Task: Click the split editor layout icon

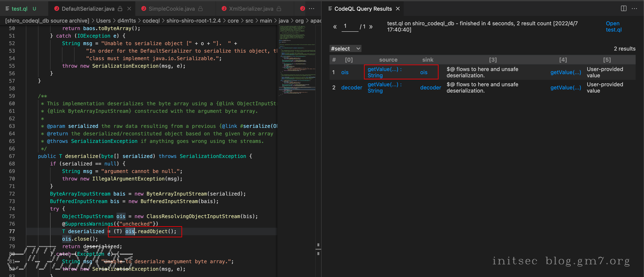Action: [x=624, y=9]
